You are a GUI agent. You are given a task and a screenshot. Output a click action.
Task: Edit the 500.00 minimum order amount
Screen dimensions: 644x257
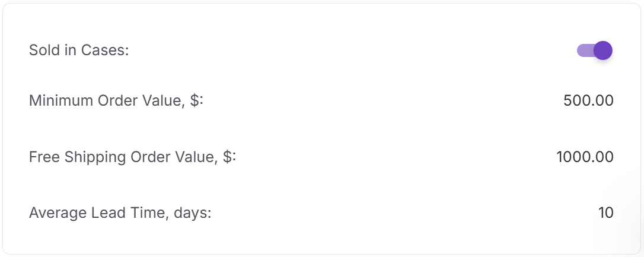[x=588, y=101]
